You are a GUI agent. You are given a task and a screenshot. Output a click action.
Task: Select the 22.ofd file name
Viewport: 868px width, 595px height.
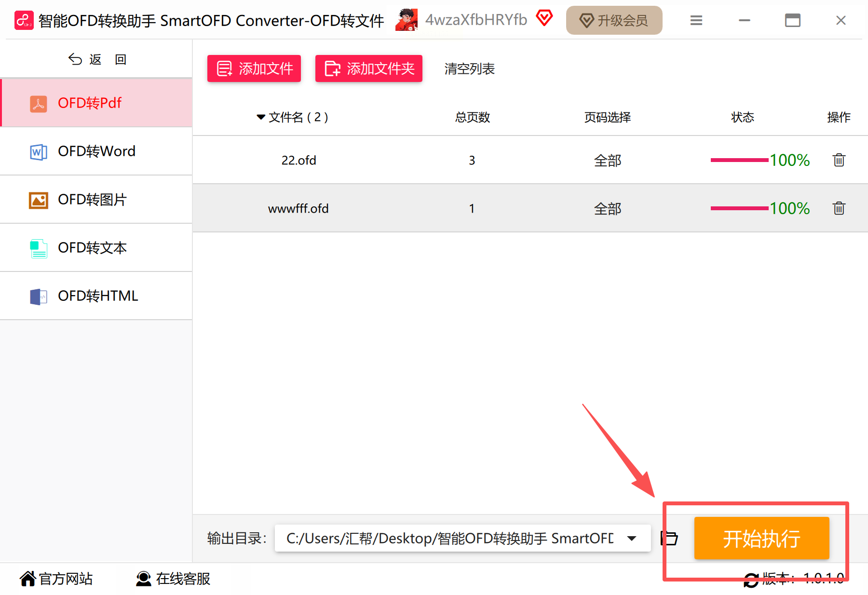299,160
